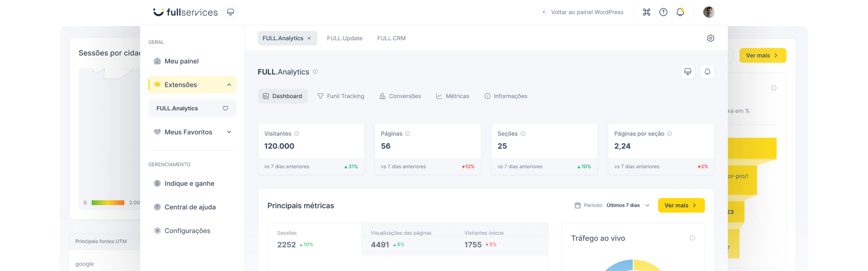Collapse the Extensões sidebar section
The height and width of the screenshot is (271, 868).
pyautogui.click(x=229, y=85)
